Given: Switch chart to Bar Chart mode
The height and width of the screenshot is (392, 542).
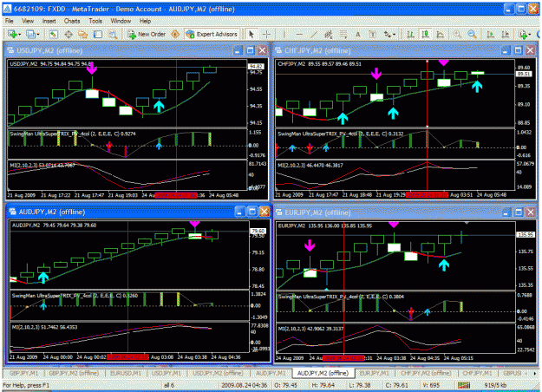Looking at the screenshot, I should coord(410,34).
